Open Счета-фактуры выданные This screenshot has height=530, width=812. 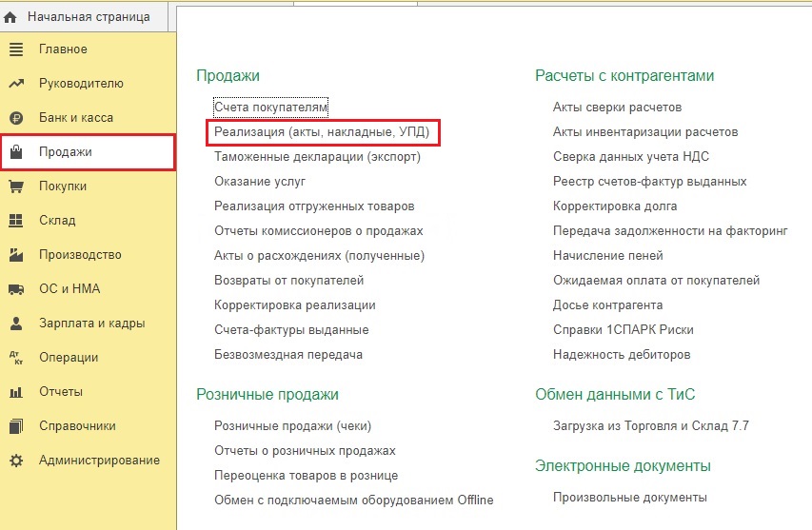click(x=291, y=330)
